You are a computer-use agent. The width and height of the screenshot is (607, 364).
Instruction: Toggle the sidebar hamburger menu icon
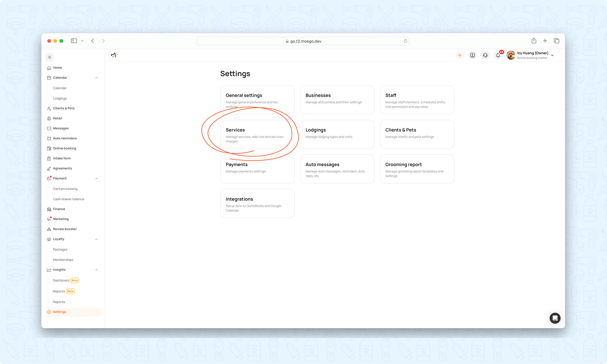point(49,57)
